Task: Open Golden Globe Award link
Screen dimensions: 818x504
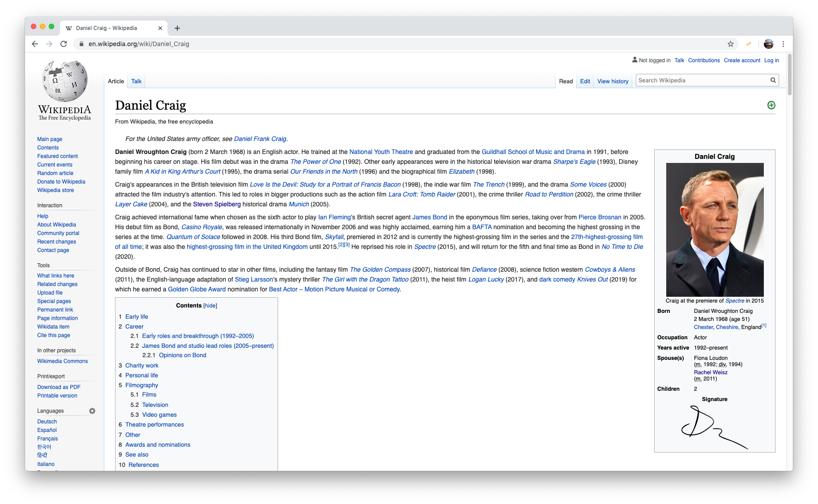Action: [197, 289]
